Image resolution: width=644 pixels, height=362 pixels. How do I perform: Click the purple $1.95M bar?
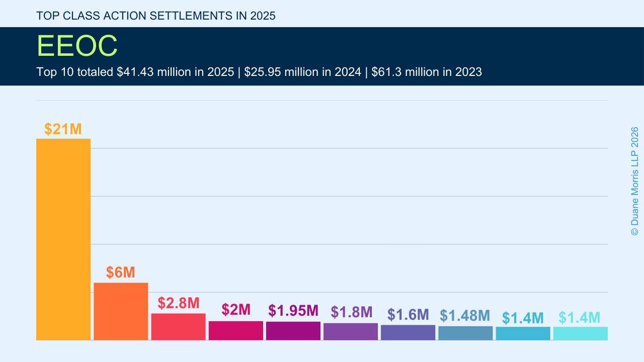tap(293, 331)
